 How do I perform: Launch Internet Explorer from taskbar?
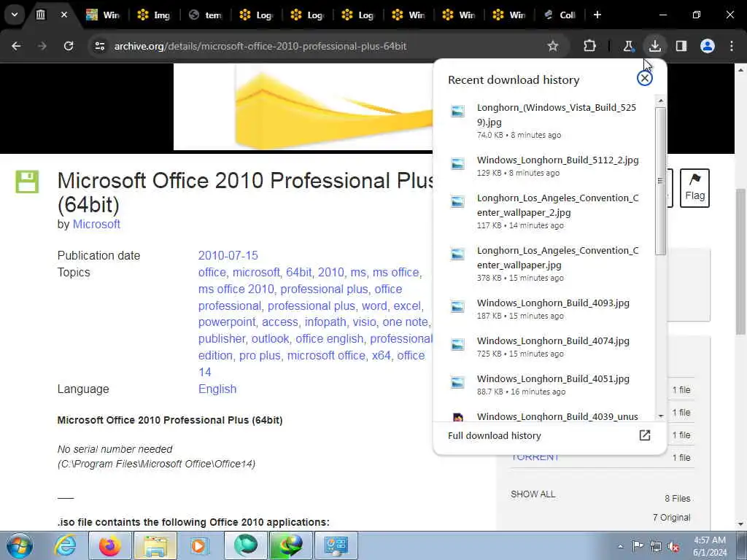click(65, 545)
